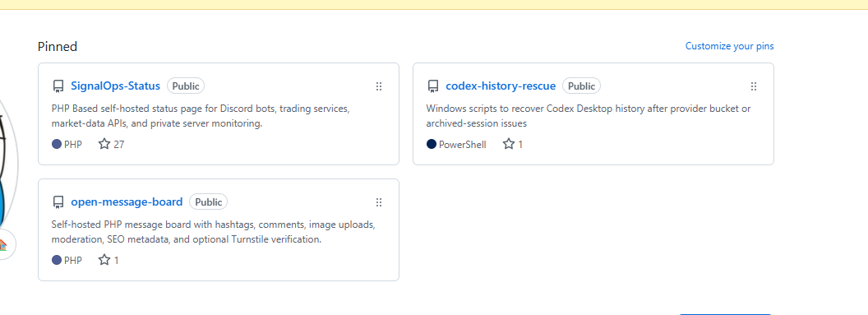
Task: Open the codex-history-rescue repository link
Action: coord(501,86)
